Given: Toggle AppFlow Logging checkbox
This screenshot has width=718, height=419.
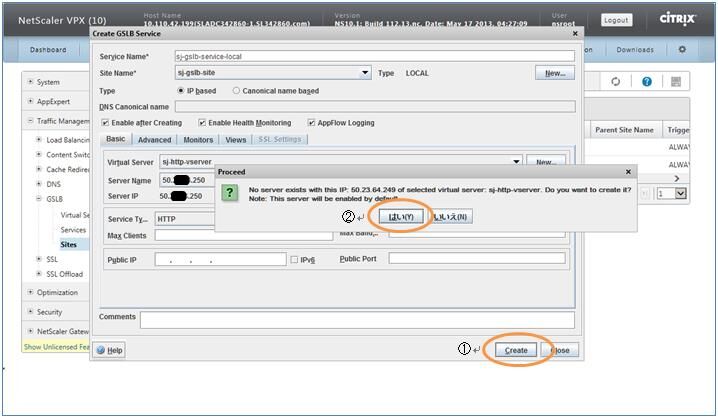Looking at the screenshot, I should (x=311, y=123).
